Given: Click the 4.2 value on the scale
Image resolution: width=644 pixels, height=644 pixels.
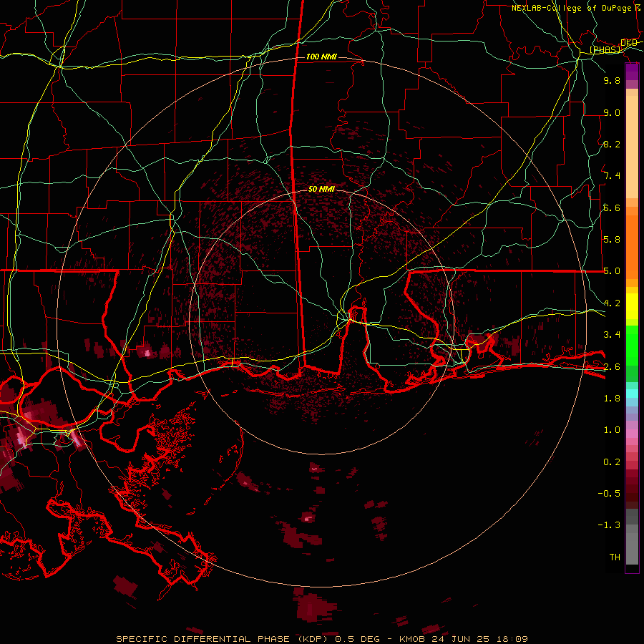Looking at the screenshot, I should point(612,303).
